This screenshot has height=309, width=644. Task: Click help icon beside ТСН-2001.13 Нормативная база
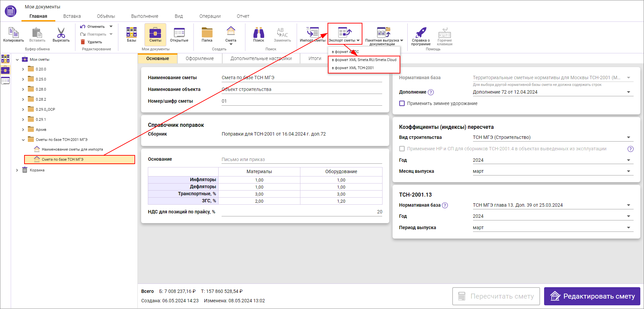click(x=445, y=205)
